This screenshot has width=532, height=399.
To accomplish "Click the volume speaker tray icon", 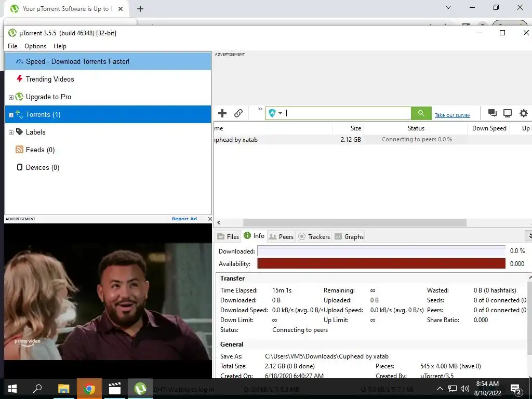I will [465, 389].
